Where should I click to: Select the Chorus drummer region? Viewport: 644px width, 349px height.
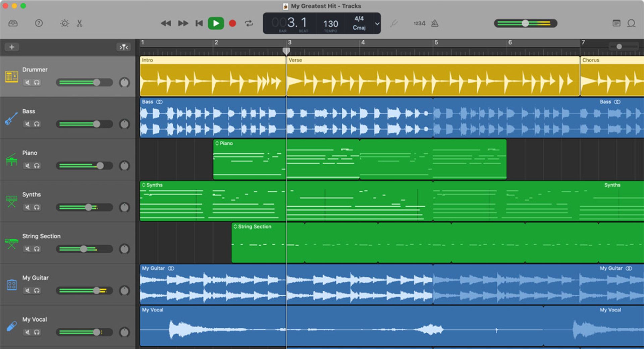point(612,77)
